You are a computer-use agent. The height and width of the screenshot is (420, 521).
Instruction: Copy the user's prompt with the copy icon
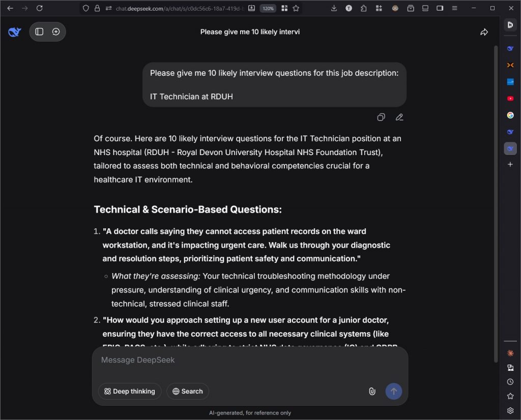381,117
